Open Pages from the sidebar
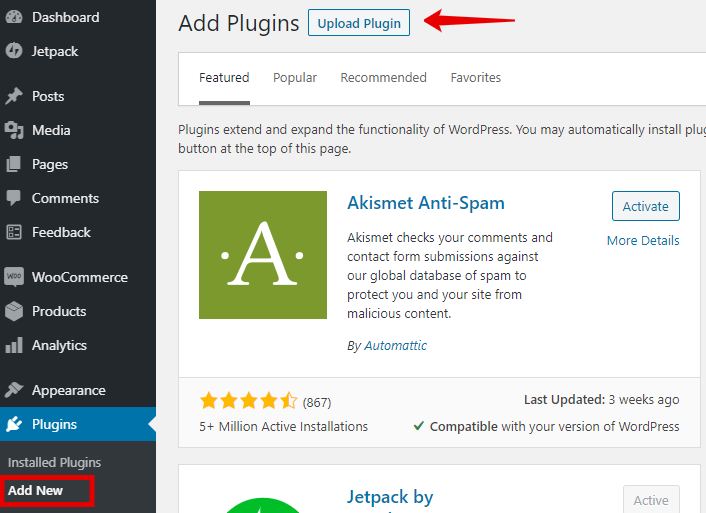The image size is (706, 513). click(50, 165)
